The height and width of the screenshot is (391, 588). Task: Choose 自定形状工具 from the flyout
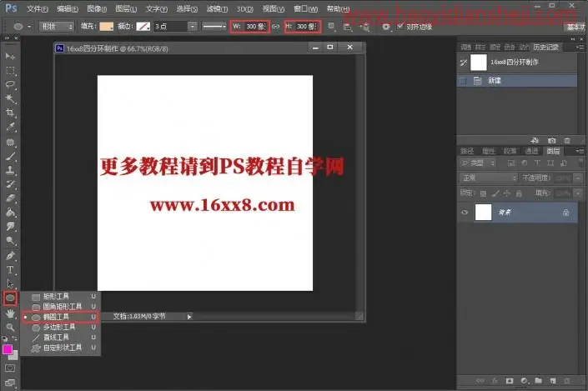click(61, 348)
